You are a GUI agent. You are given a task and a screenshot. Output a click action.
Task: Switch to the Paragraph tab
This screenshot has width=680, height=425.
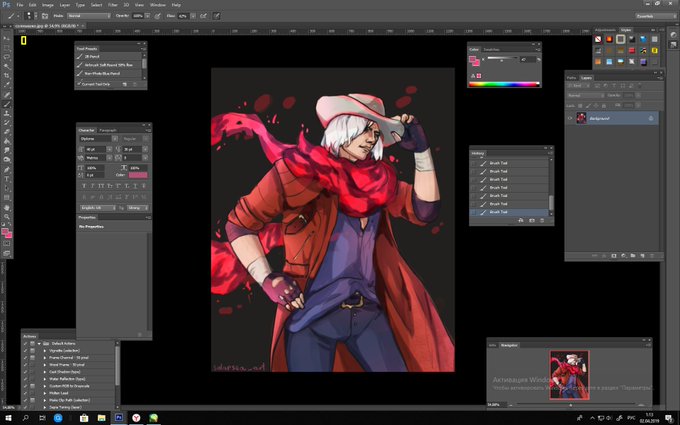[x=108, y=130]
